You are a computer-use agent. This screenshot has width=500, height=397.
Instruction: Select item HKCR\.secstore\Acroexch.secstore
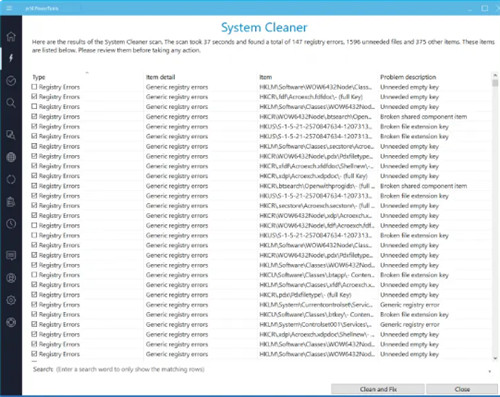[317, 206]
